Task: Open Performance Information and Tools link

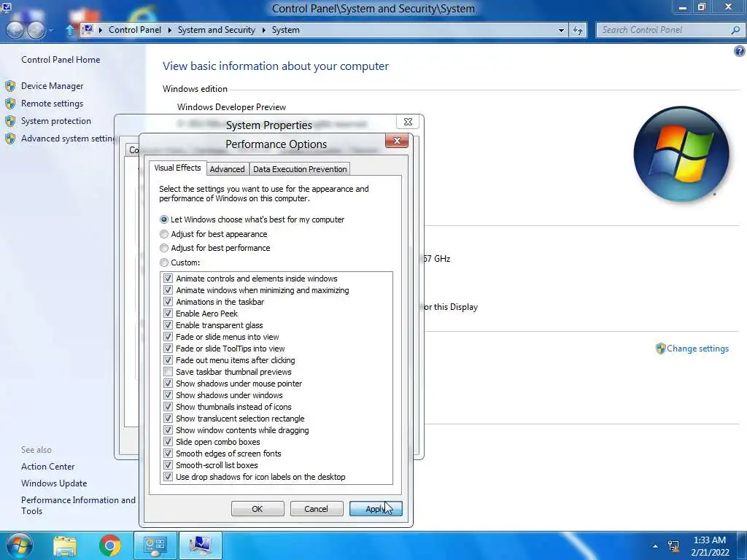Action: point(78,505)
